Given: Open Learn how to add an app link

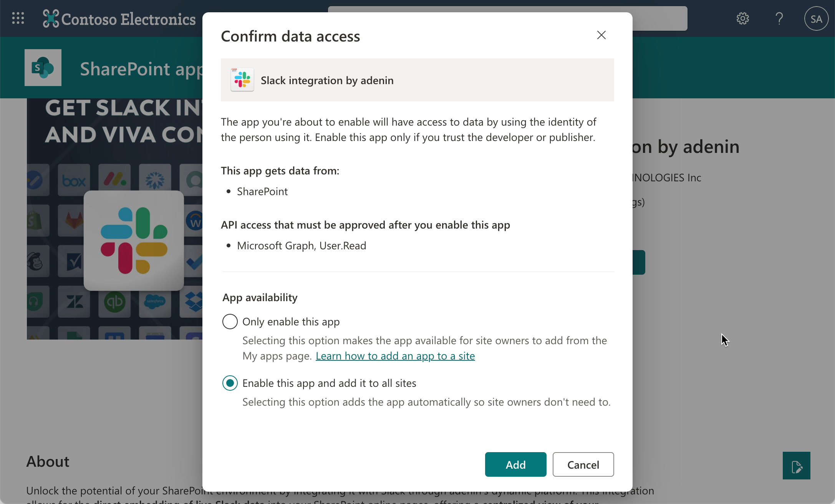Looking at the screenshot, I should point(395,356).
